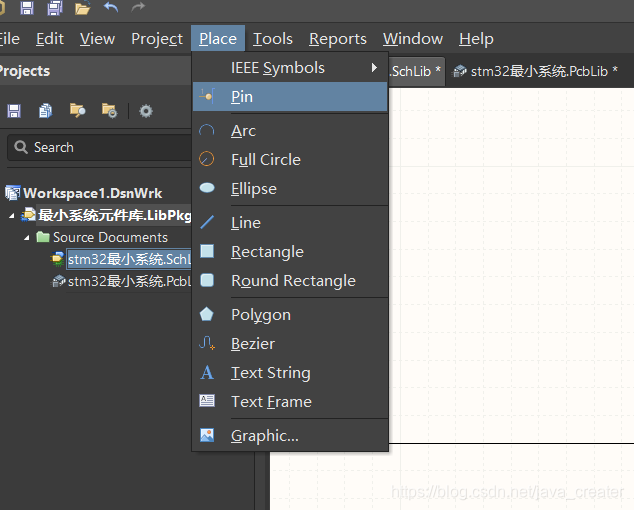Image resolution: width=634 pixels, height=510 pixels.
Task: Click the Graphic image icon in Place menu
Action: point(207,435)
